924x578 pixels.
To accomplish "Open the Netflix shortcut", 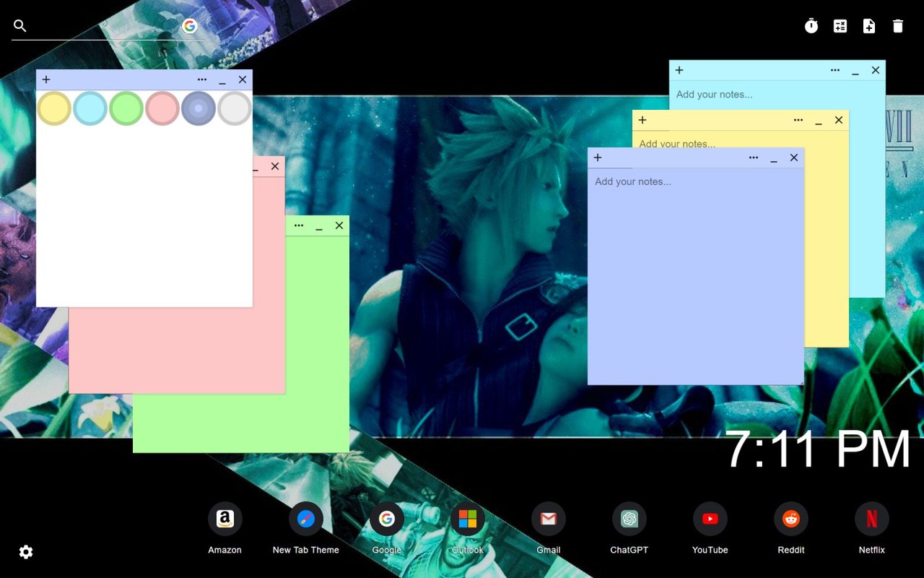I will [872, 519].
